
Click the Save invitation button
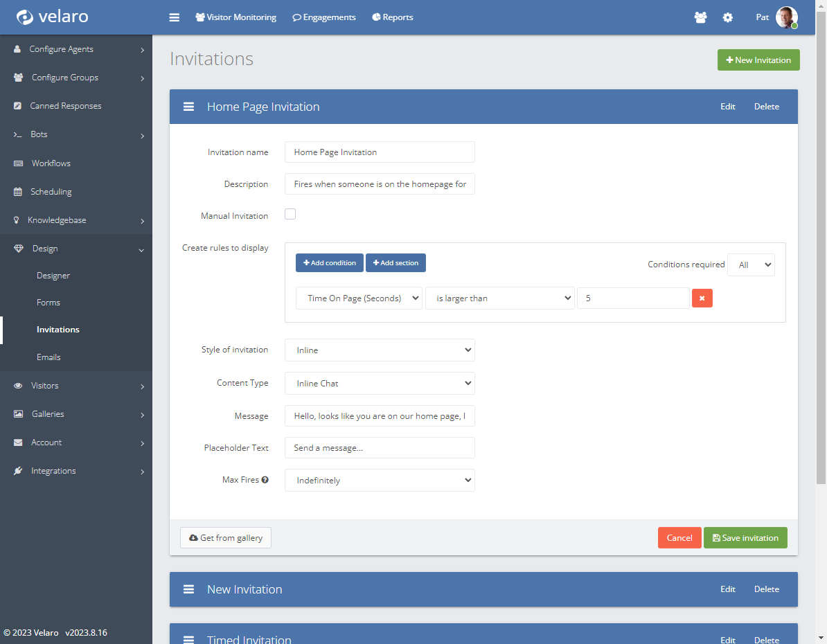[x=745, y=538]
